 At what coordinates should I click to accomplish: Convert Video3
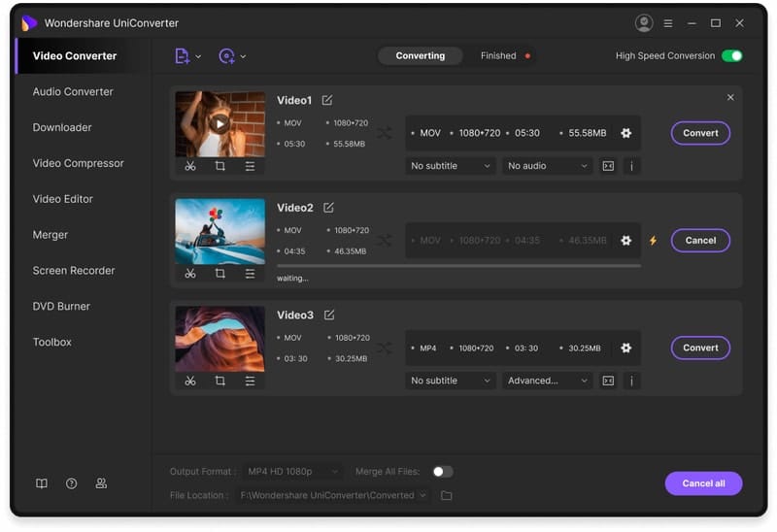pyautogui.click(x=700, y=348)
